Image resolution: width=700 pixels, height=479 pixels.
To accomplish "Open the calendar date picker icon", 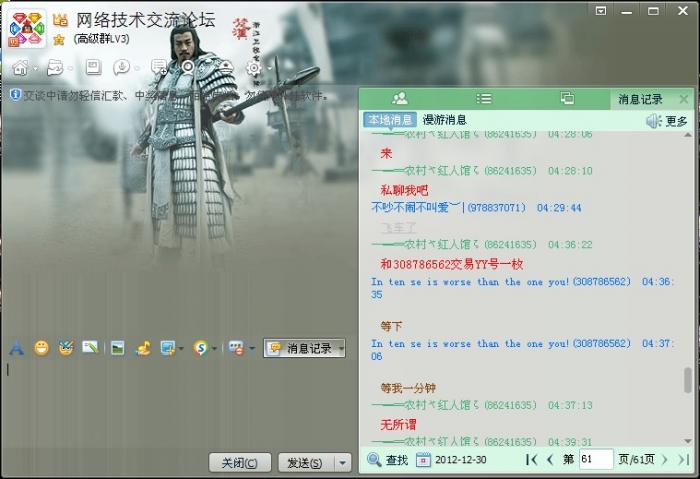I will [x=423, y=459].
